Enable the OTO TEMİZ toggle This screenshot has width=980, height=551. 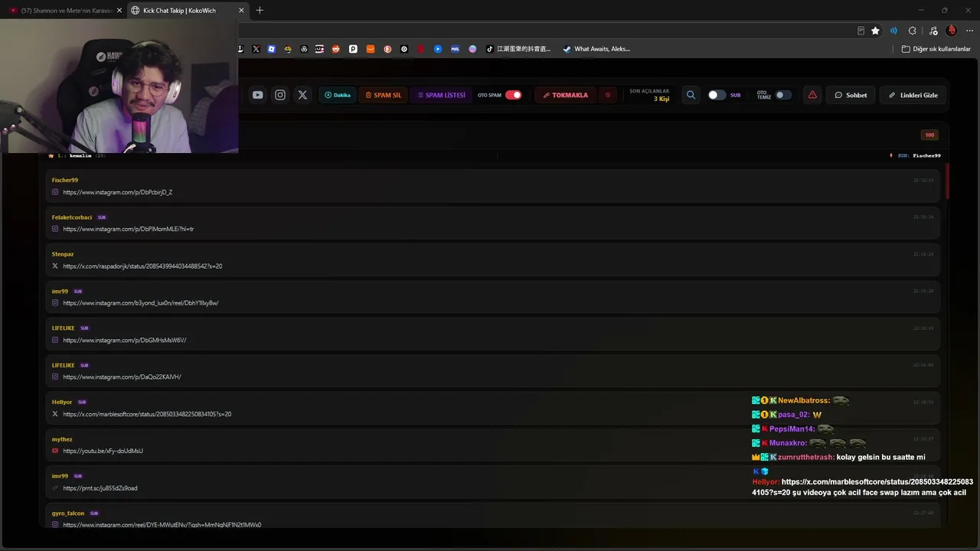pyautogui.click(x=783, y=95)
